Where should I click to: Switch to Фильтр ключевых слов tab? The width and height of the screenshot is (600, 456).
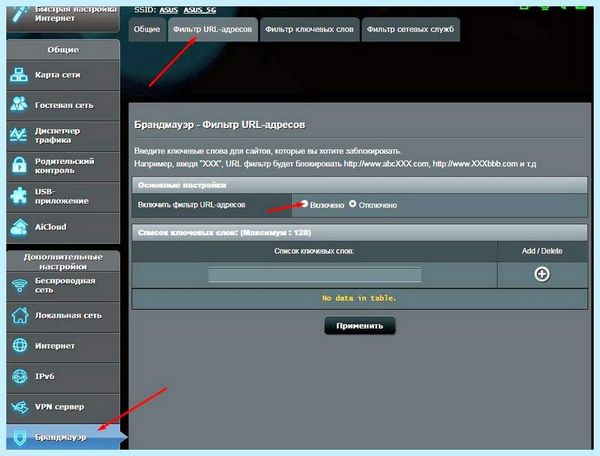[310, 29]
